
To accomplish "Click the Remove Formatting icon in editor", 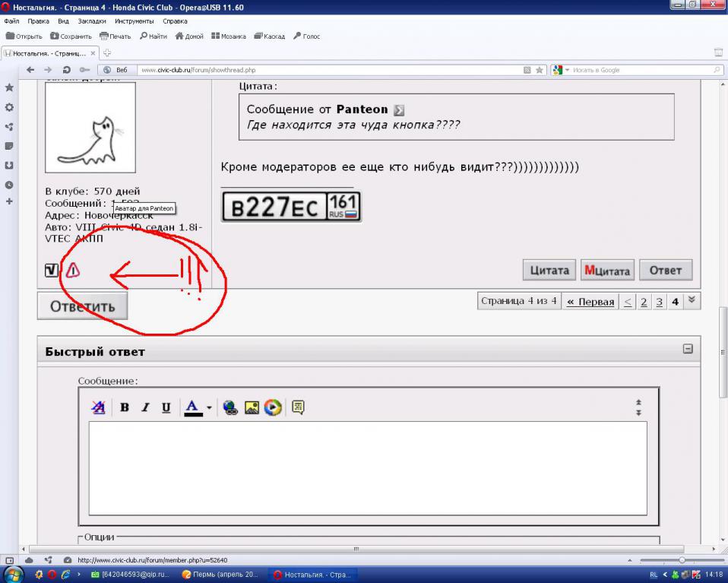I will (99, 407).
